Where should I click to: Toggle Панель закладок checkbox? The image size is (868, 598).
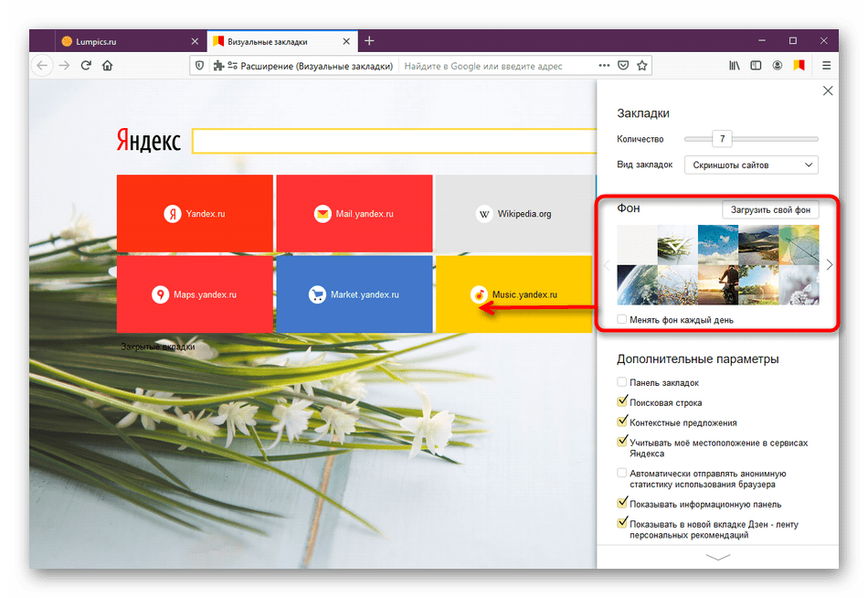pos(621,382)
